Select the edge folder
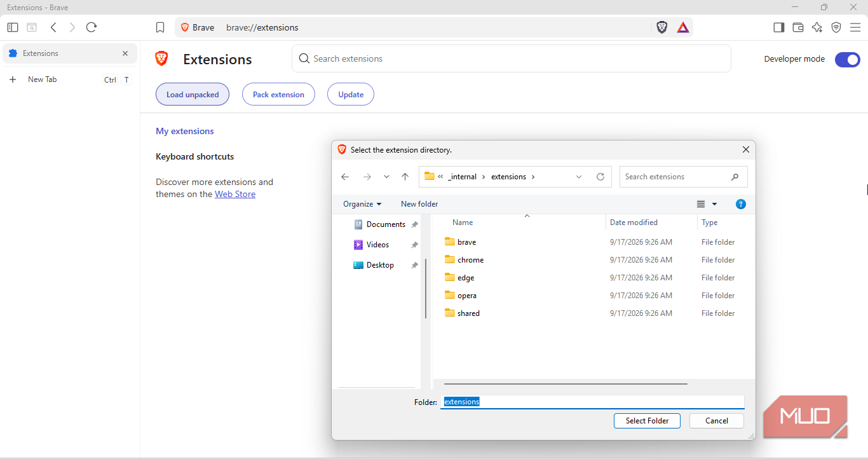868x459 pixels. [459, 278]
